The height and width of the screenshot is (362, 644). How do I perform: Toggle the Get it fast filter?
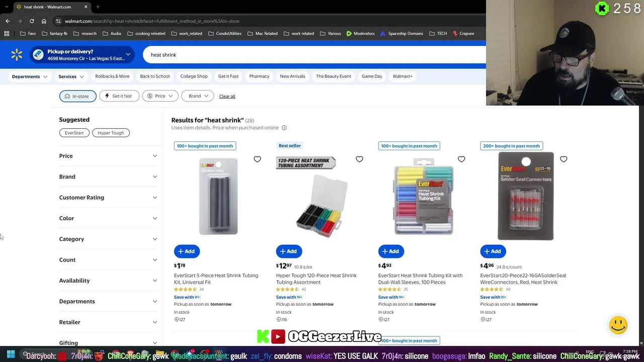tap(119, 96)
